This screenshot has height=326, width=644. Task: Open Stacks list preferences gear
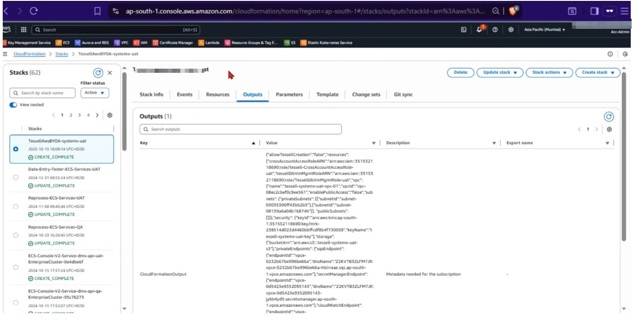click(110, 115)
